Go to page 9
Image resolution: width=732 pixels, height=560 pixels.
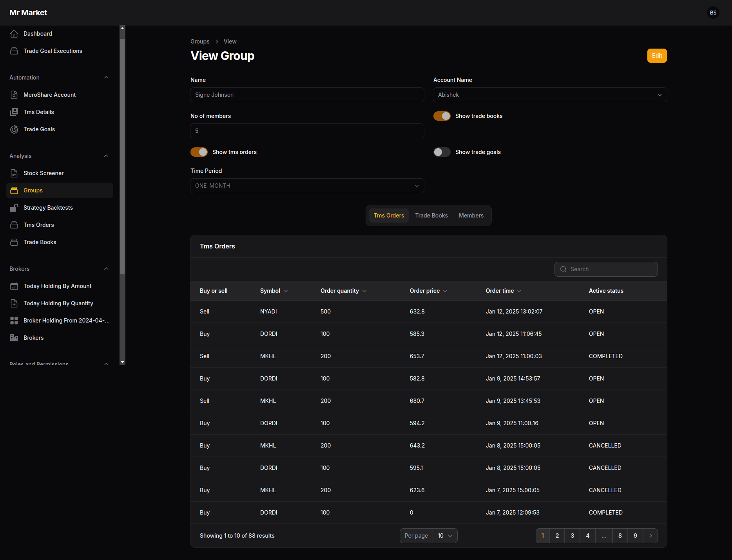(635, 536)
